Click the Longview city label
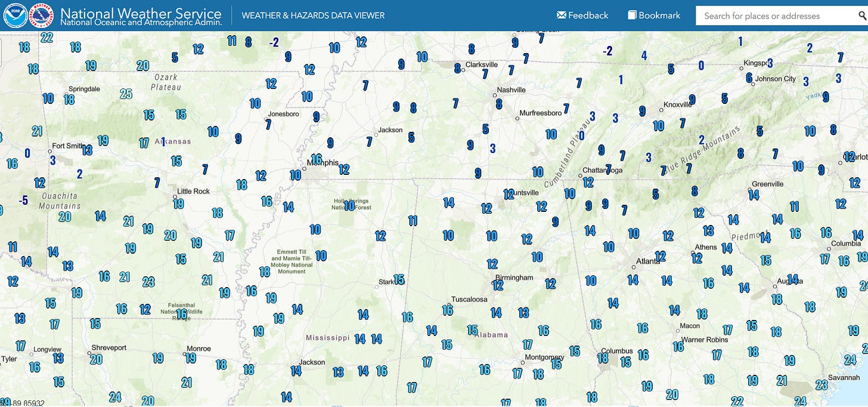The height and width of the screenshot is (407, 868). (x=48, y=349)
